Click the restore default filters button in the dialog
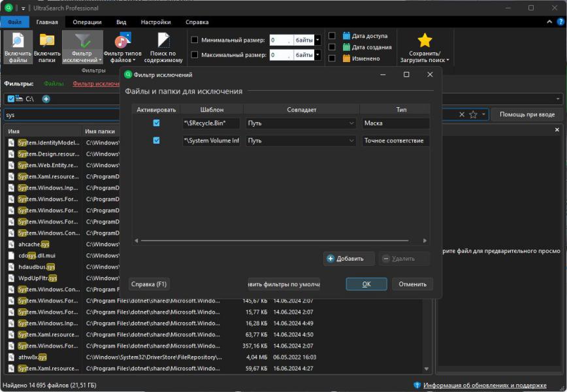567x392 pixels. (284, 284)
